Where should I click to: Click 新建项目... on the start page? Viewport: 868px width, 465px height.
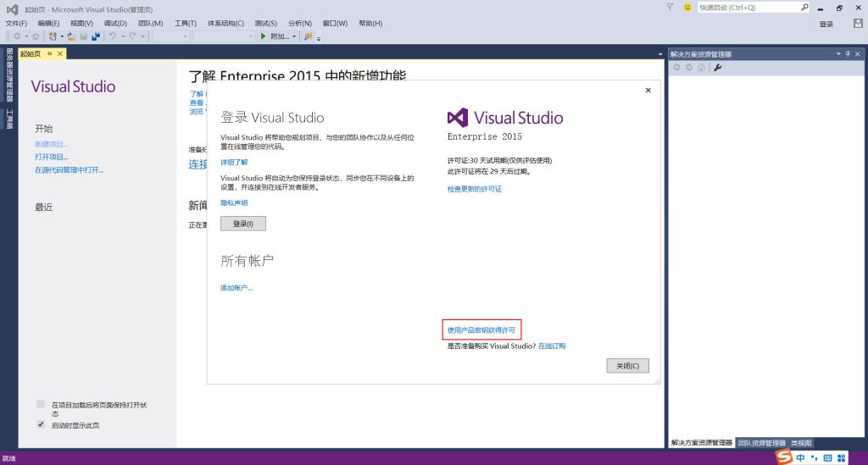tap(52, 144)
